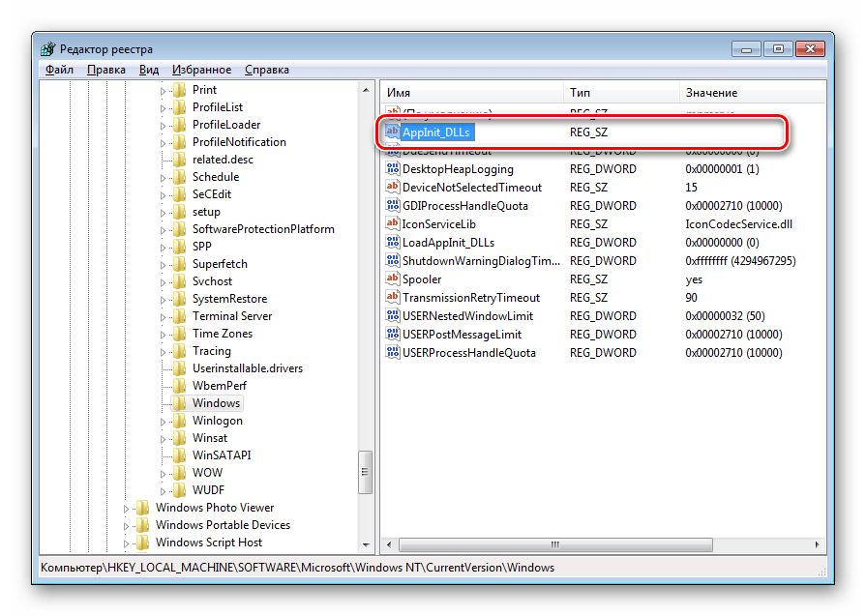
Task: Select the Terminal Server key
Action: (231, 316)
